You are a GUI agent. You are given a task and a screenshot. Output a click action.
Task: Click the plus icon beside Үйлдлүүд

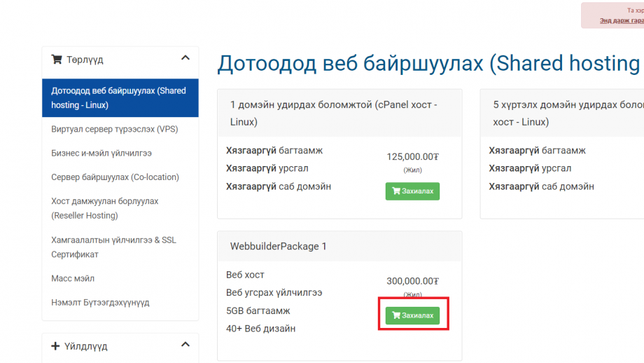(x=55, y=346)
